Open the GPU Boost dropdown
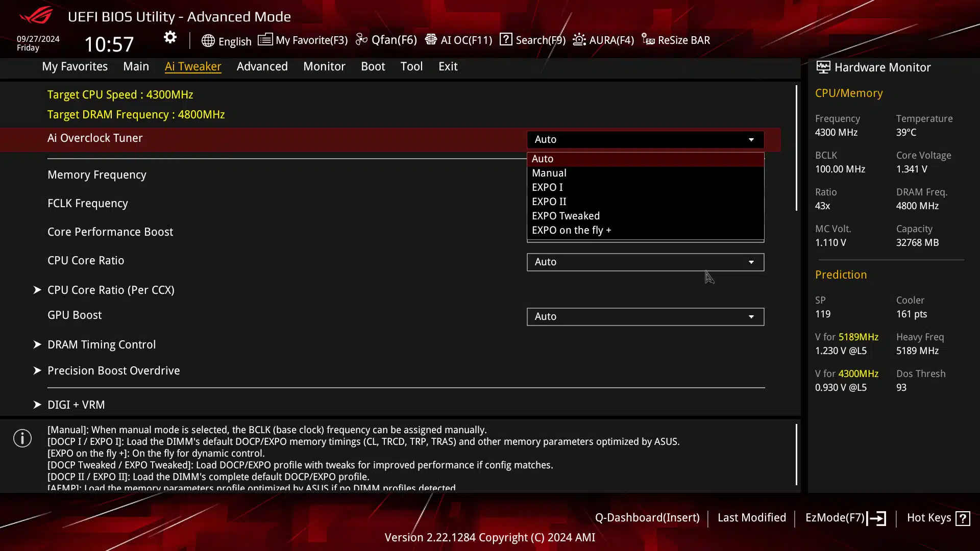This screenshot has height=551, width=980. pyautogui.click(x=645, y=316)
